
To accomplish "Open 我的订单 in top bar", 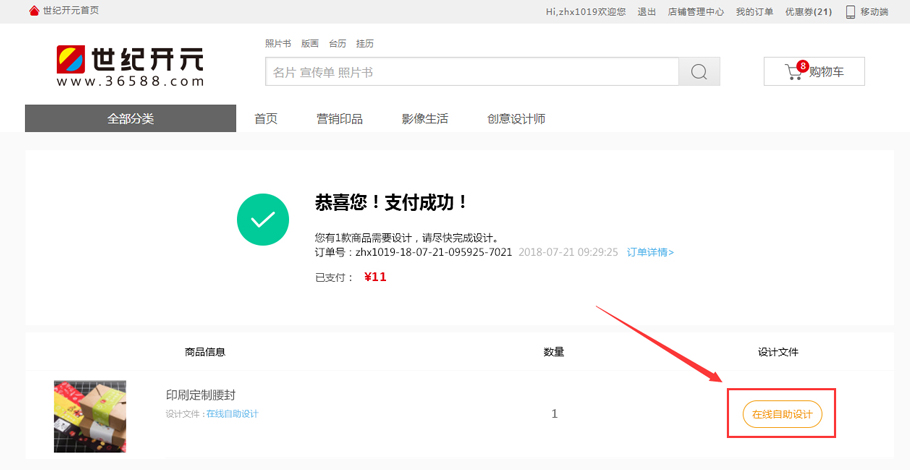I will click(754, 12).
